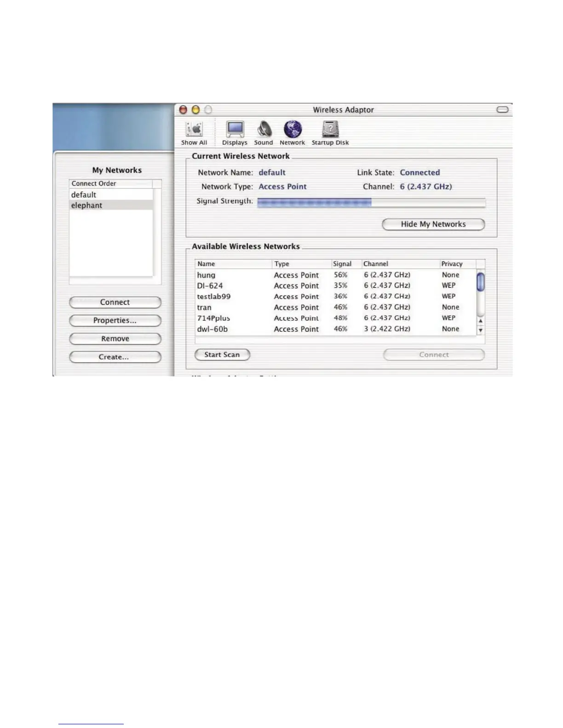Click the toolbar toggle pill in title bar
This screenshot has height=728, width=563.
pos(503,109)
